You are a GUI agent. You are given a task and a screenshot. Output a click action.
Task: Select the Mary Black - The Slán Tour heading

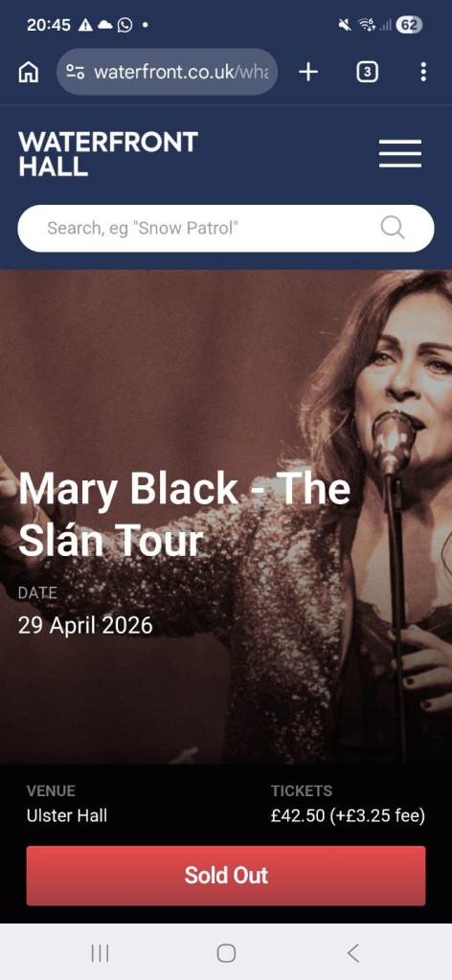point(185,514)
